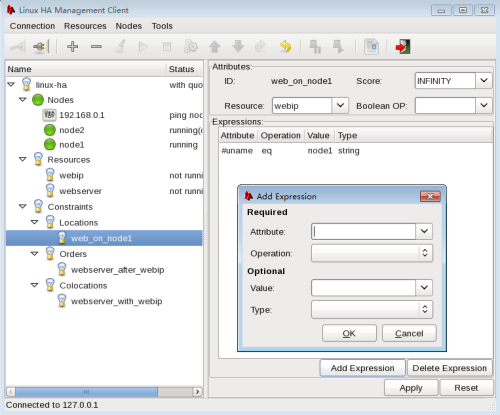This screenshot has height=415, width=500.
Task: Select the web_on_node1 location constraint
Action: [x=104, y=238]
